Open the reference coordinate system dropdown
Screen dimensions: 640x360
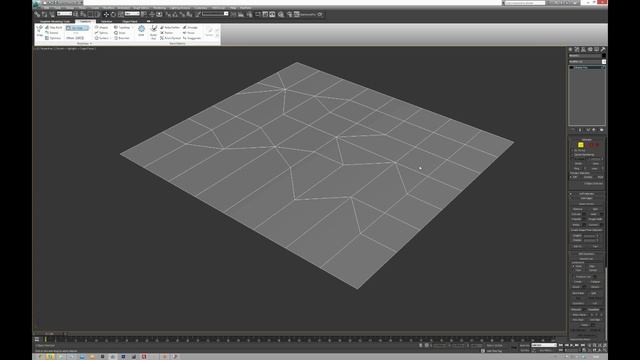[x=132, y=14]
